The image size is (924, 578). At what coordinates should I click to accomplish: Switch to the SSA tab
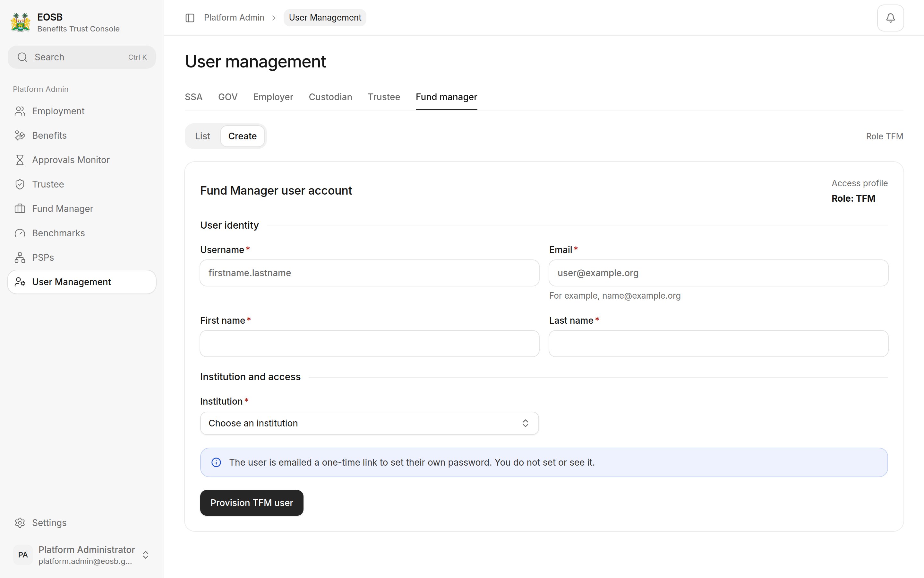tap(193, 97)
